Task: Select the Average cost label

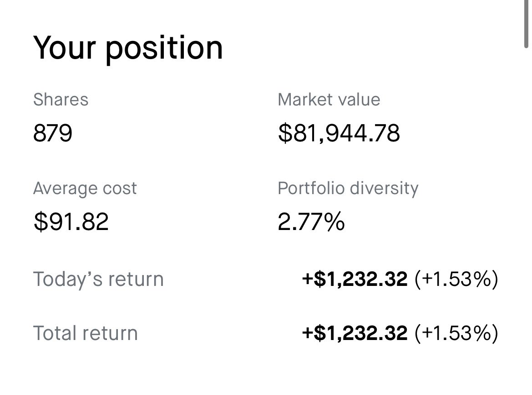Action: [85, 188]
